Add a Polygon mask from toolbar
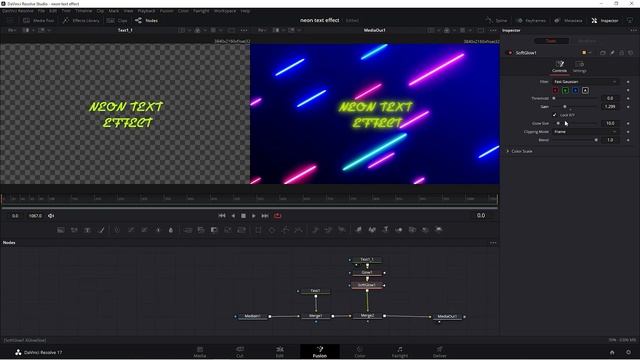 [x=285, y=230]
